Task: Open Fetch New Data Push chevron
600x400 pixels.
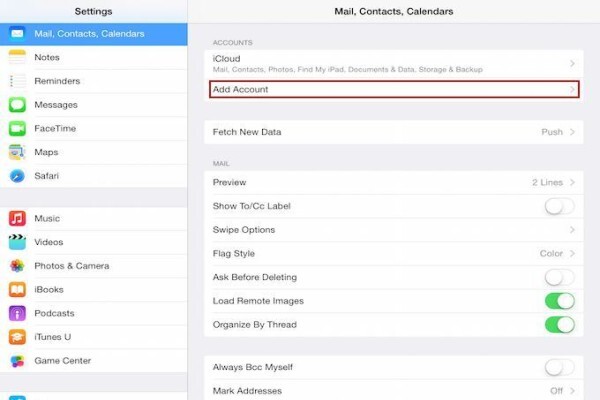Action: (572, 132)
